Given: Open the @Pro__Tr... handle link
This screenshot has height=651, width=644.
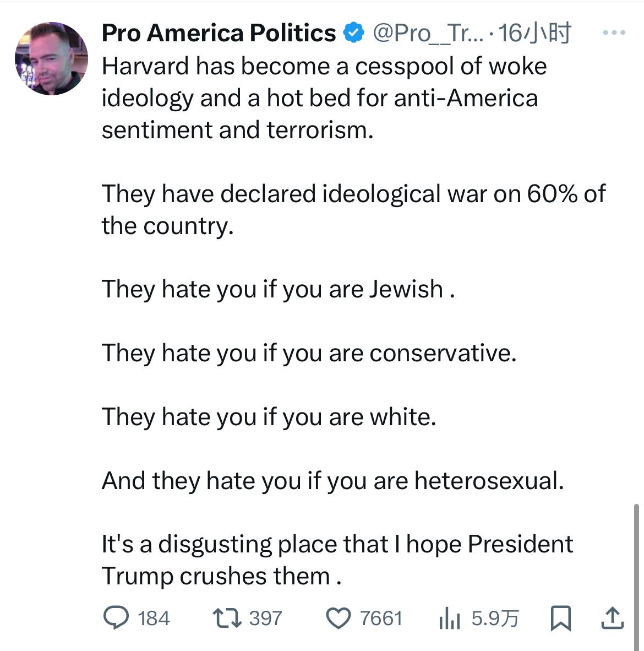Looking at the screenshot, I should (428, 34).
